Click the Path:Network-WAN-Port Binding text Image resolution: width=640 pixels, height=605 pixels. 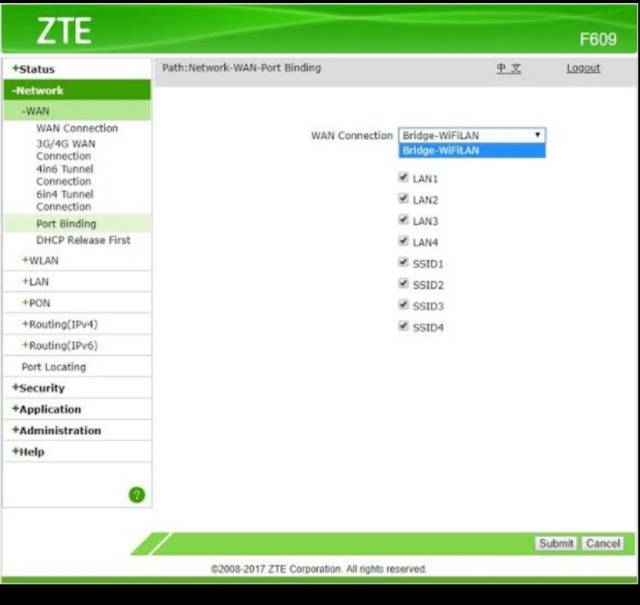click(242, 68)
